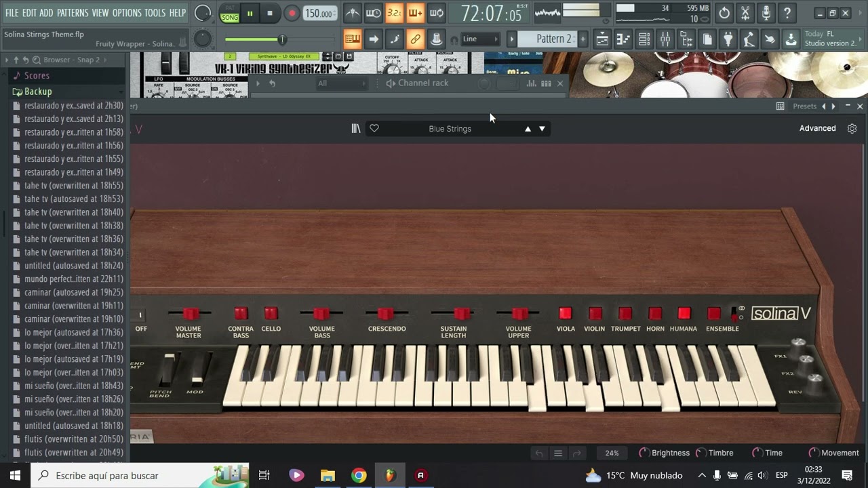The width and height of the screenshot is (868, 488).
Task: Toggle the Contra Bass switch
Action: pyautogui.click(x=241, y=313)
